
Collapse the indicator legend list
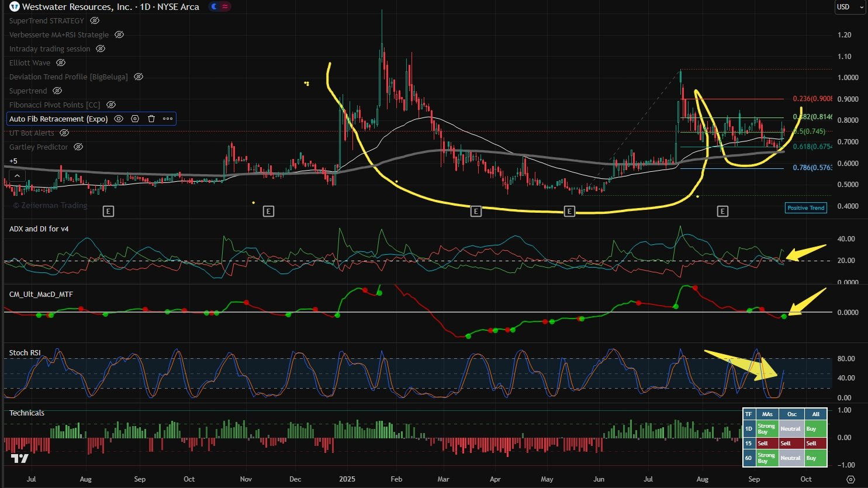coord(17,175)
